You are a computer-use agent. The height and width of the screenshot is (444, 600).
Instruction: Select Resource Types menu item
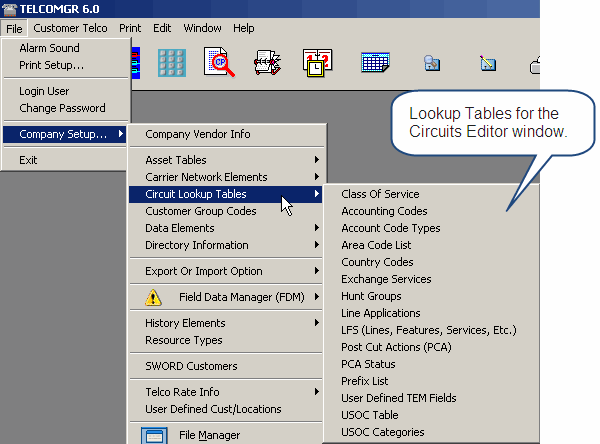pos(226,340)
